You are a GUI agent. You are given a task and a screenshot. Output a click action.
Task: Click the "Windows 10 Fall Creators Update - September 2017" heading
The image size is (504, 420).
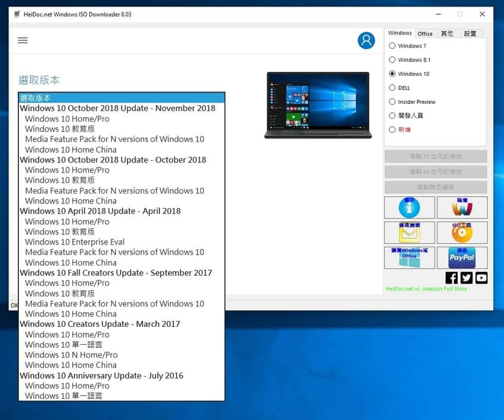tap(122, 273)
